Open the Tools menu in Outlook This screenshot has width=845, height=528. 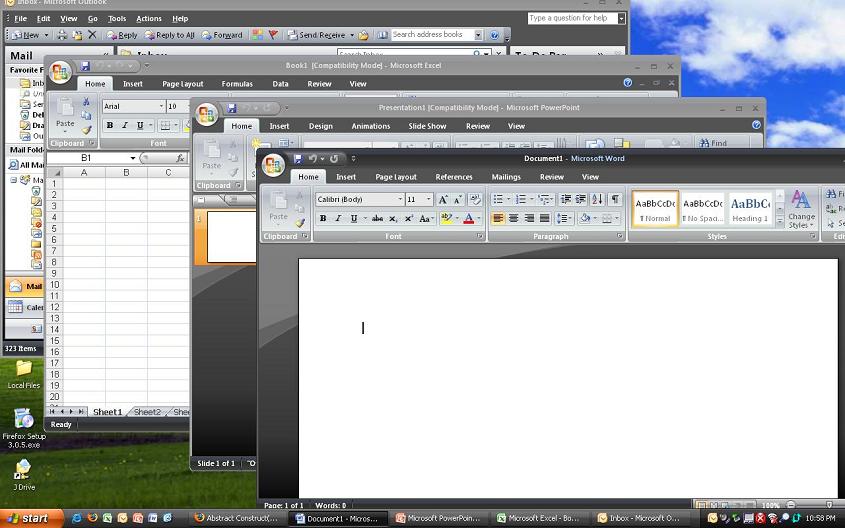(x=116, y=18)
